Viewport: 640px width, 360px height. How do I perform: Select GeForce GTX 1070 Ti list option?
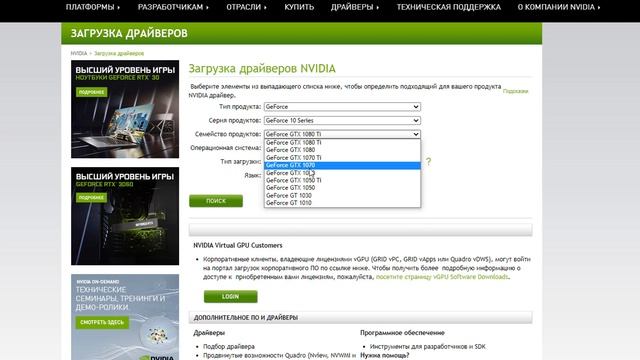342,158
